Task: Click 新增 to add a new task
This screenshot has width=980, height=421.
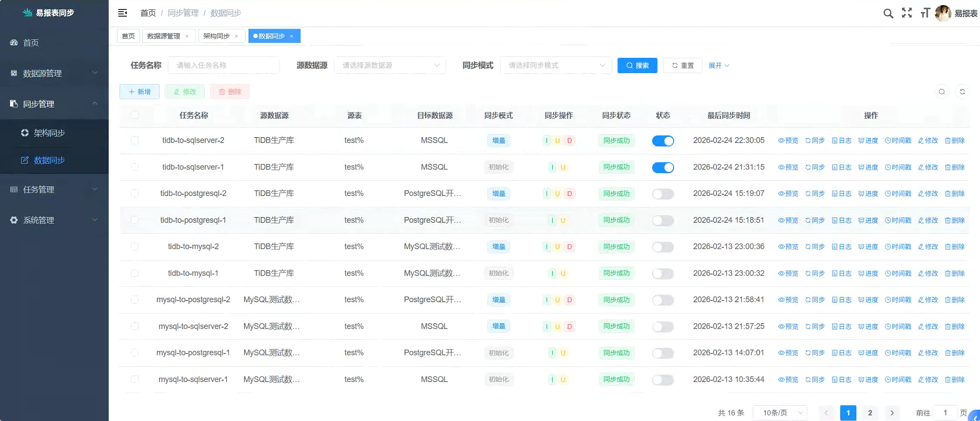Action: tap(139, 91)
